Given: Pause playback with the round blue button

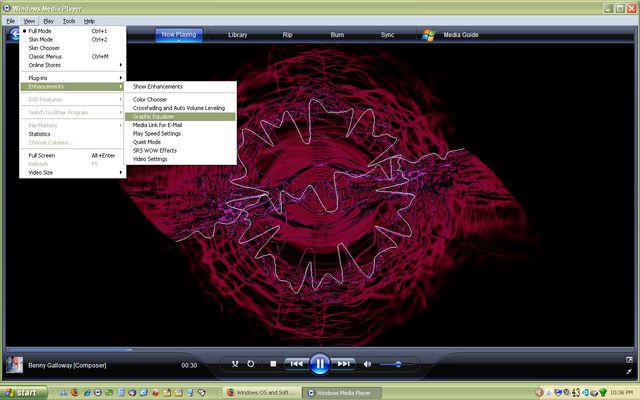Looking at the screenshot, I should pos(320,364).
